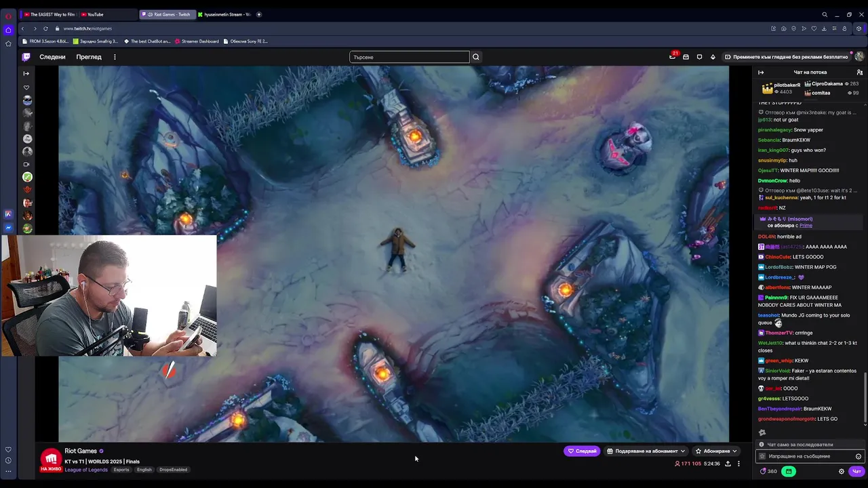Image resolution: width=868 pixels, height=488 pixels.
Task: Open the Обектив Sony FE 2 bookmark
Action: (x=245, y=41)
